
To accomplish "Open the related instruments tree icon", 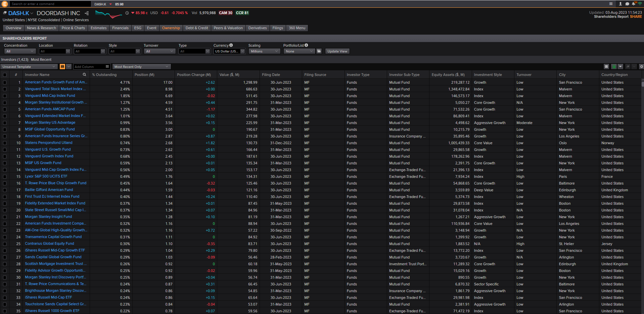I will [87, 13].
